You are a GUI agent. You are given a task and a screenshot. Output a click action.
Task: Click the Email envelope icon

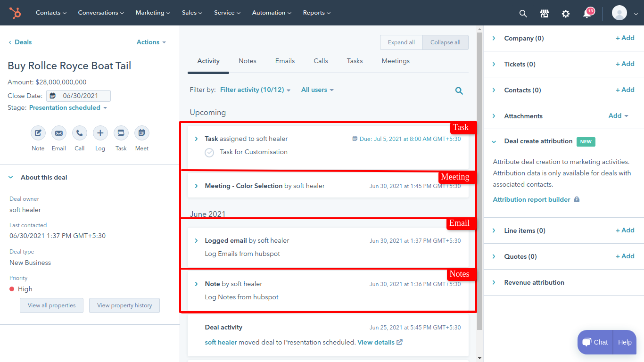click(59, 133)
